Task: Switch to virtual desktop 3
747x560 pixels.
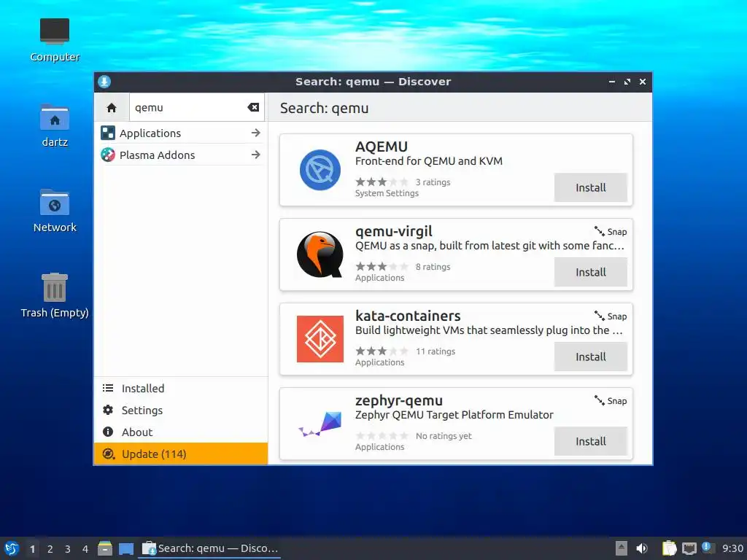Action: [68, 549]
